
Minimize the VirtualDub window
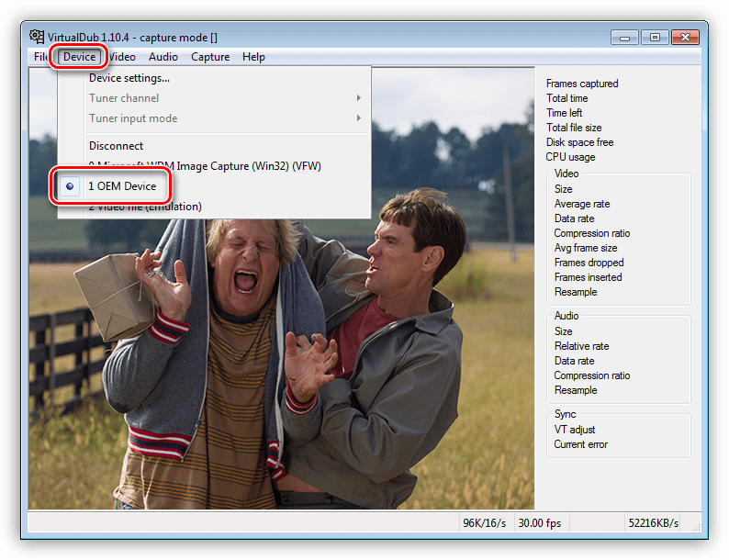coord(624,37)
